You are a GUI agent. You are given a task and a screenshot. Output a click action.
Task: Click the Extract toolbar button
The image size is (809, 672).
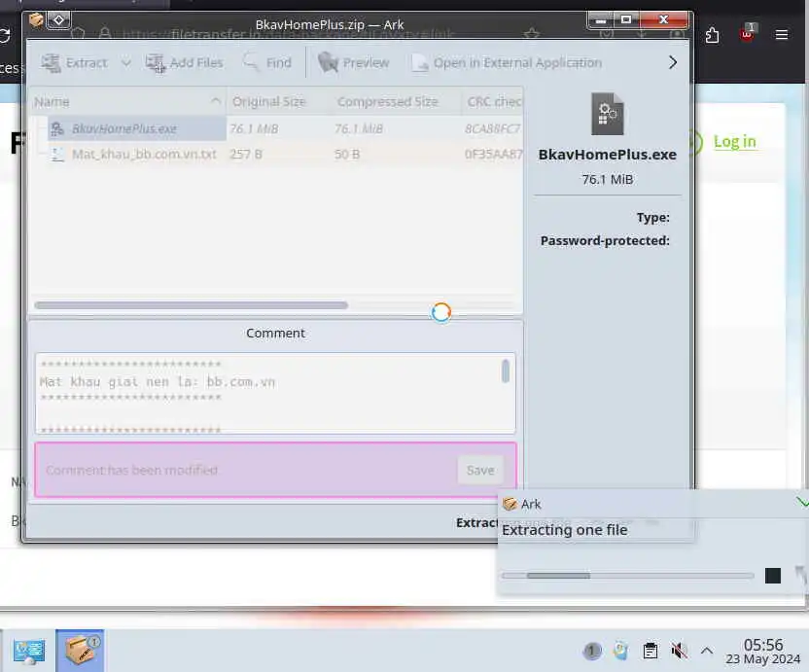pyautogui.click(x=74, y=63)
